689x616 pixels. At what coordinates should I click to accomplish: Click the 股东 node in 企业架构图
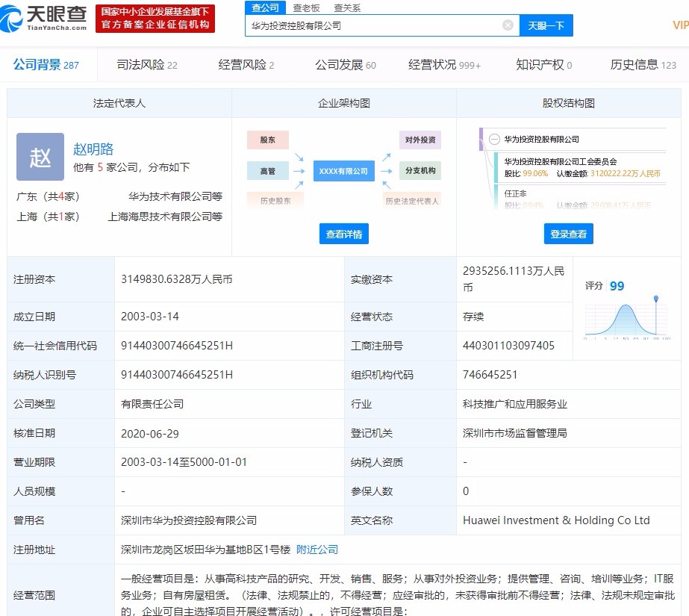pos(267,140)
